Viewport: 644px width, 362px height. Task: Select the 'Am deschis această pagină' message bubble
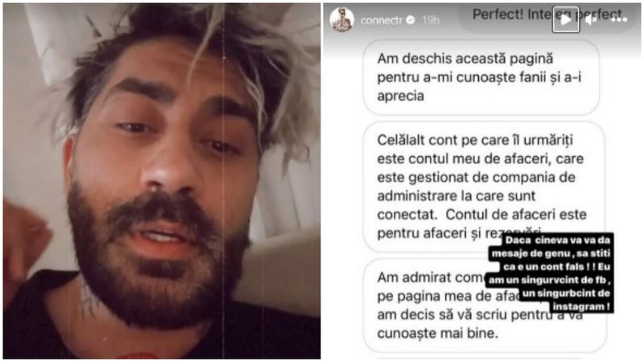pos(481,77)
